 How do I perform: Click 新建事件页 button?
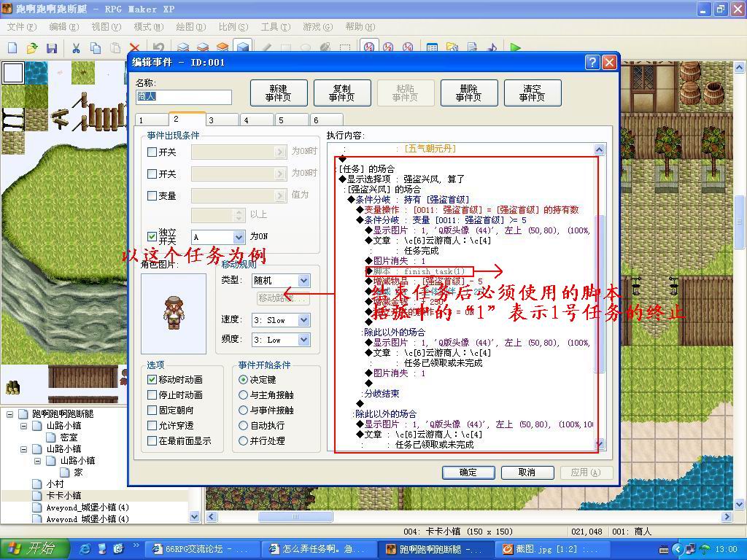279,93
